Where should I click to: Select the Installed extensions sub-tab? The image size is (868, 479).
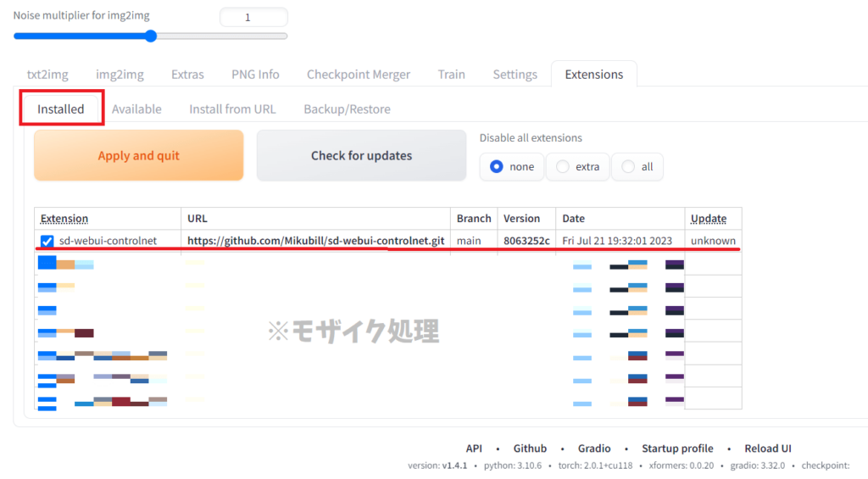click(x=61, y=109)
